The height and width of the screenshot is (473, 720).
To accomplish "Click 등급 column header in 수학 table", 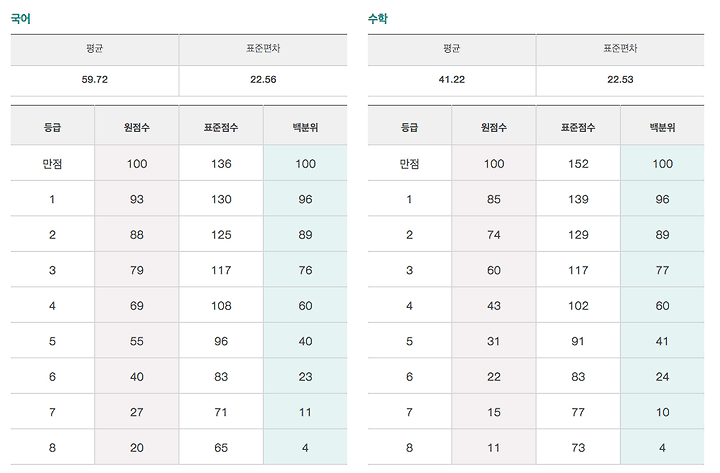I will tap(409, 127).
